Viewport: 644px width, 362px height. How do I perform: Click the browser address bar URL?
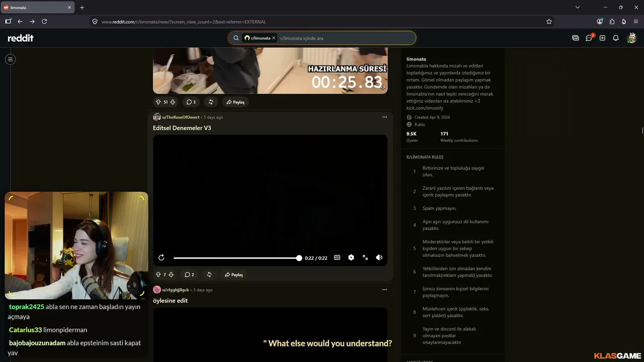184,22
